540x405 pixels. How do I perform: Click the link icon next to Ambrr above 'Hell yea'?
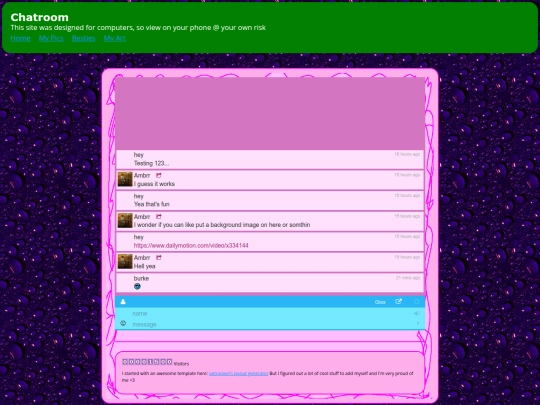pos(158,258)
